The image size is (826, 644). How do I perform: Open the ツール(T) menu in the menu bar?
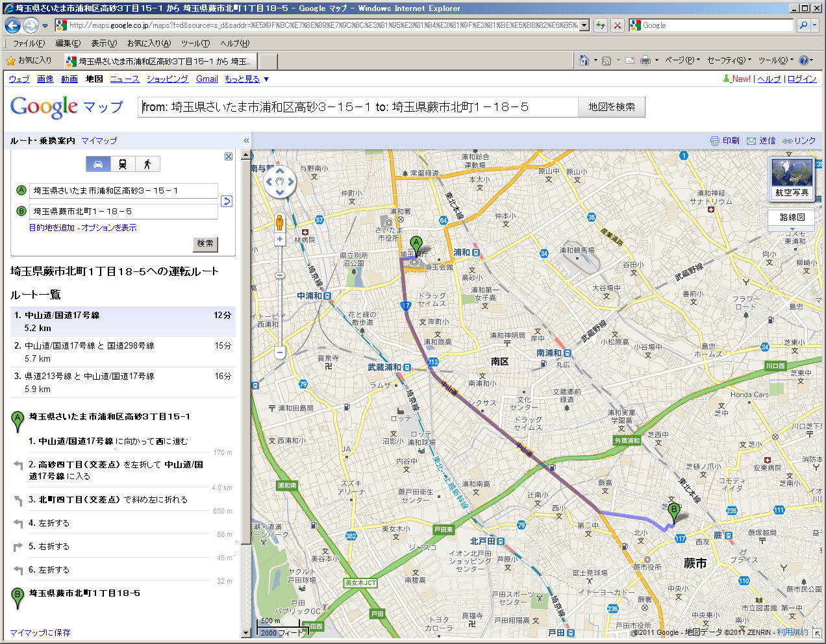(x=195, y=43)
